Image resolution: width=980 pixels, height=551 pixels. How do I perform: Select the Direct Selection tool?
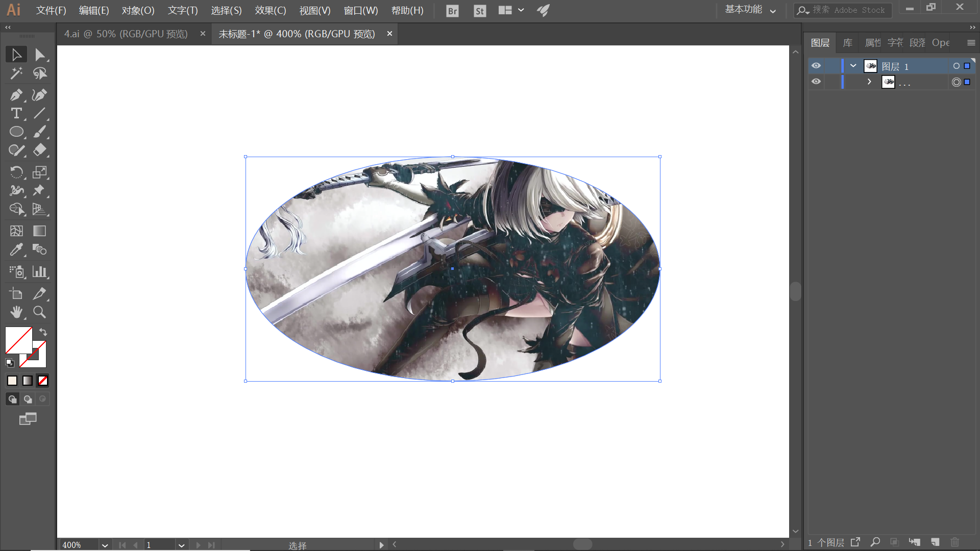tap(40, 55)
